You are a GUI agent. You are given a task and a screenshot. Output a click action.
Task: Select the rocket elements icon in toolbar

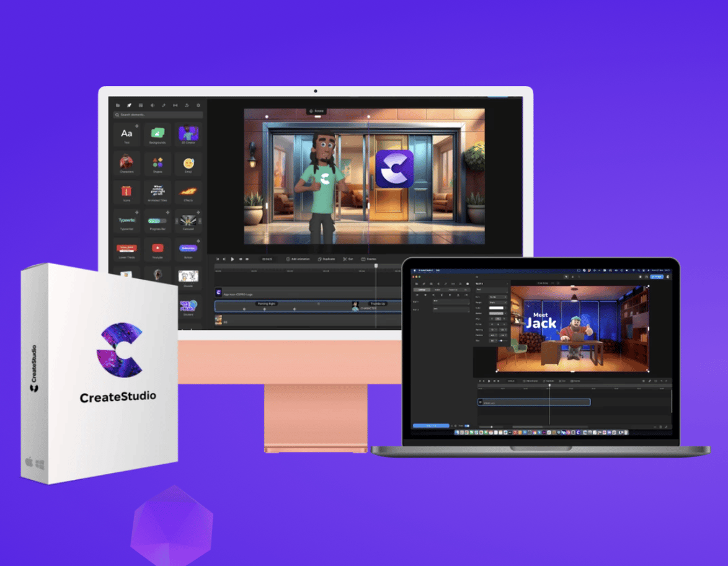pyautogui.click(x=129, y=105)
